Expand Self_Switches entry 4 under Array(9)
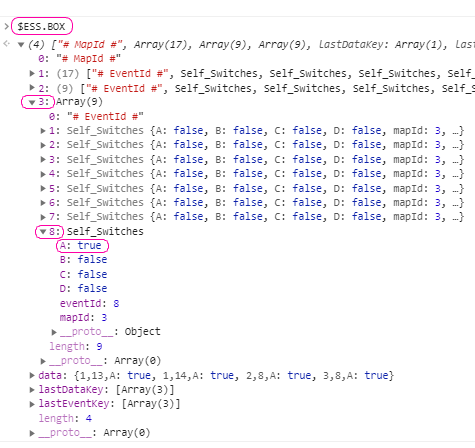This screenshot has width=475, height=448. click(x=43, y=174)
